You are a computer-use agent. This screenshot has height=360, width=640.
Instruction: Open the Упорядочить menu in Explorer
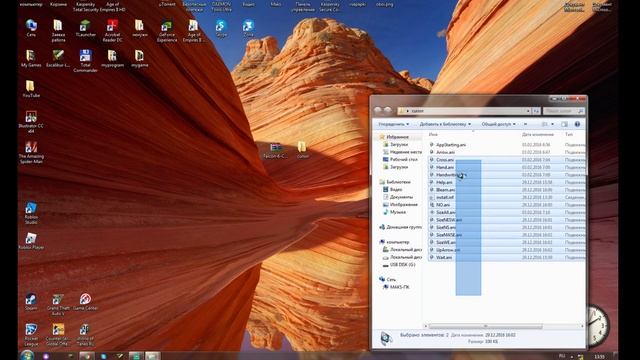point(393,124)
